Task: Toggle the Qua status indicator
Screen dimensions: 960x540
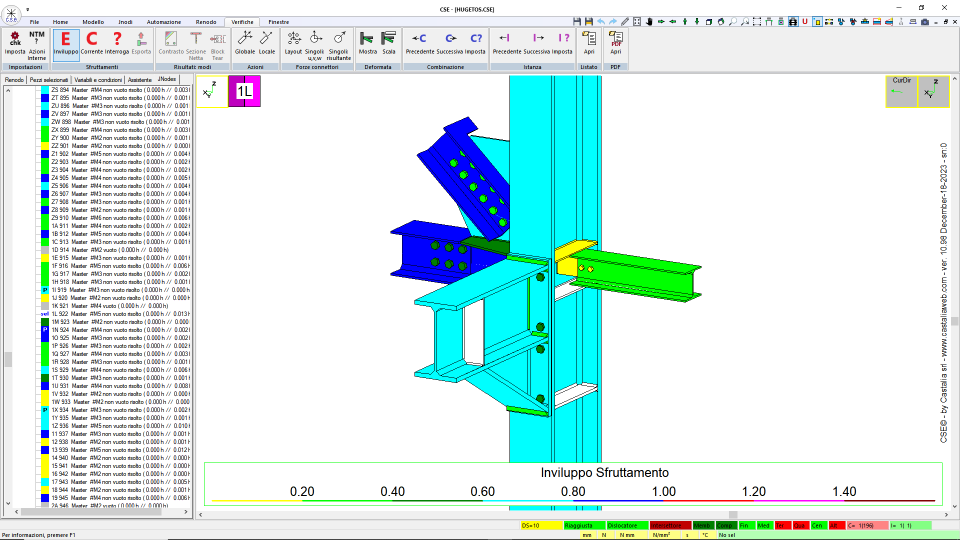Action: pyautogui.click(x=800, y=525)
